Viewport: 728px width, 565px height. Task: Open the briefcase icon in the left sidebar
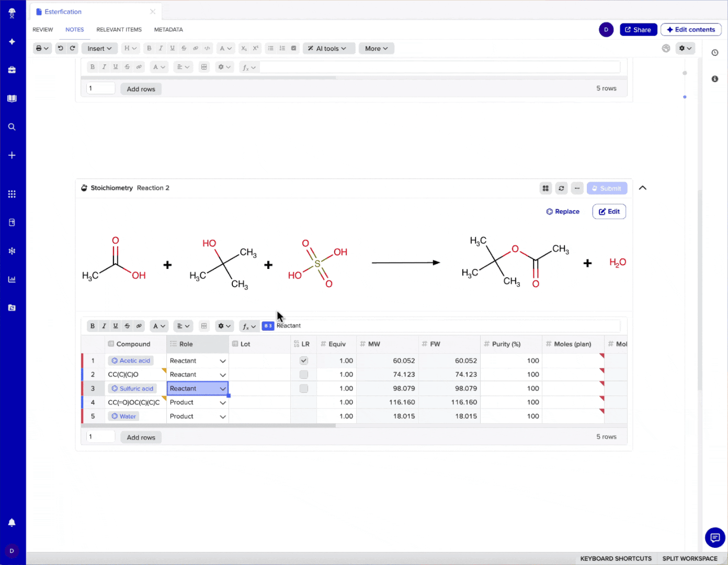12,70
